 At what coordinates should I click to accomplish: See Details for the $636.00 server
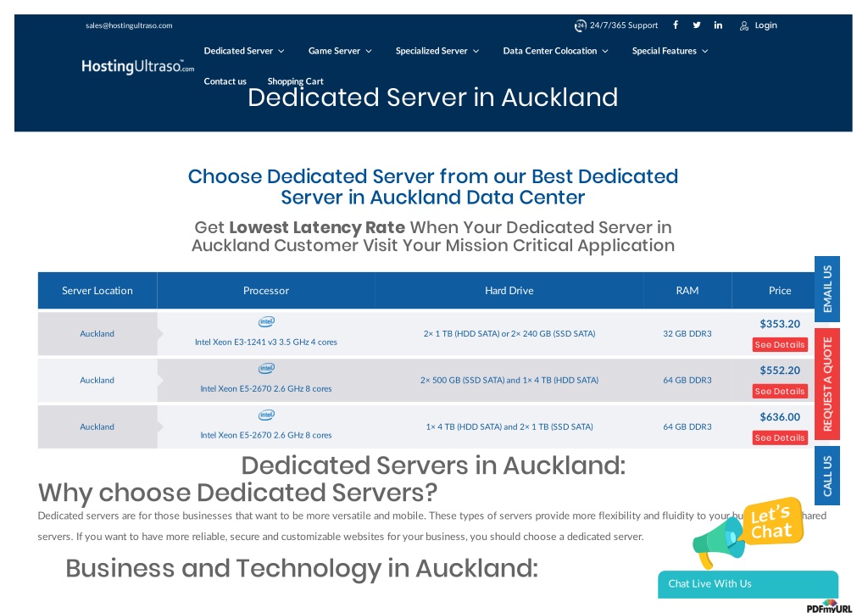point(780,437)
